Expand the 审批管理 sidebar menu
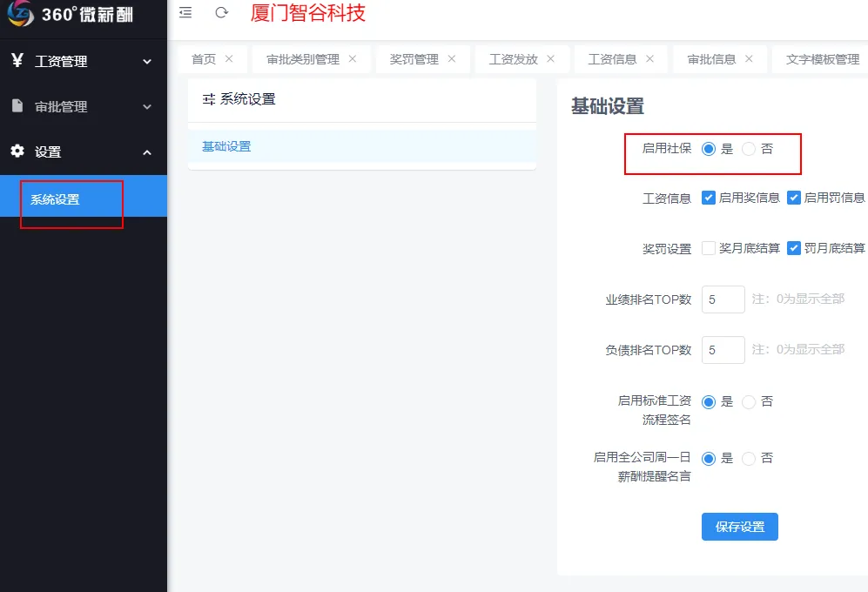This screenshot has width=868, height=592. tap(83, 107)
